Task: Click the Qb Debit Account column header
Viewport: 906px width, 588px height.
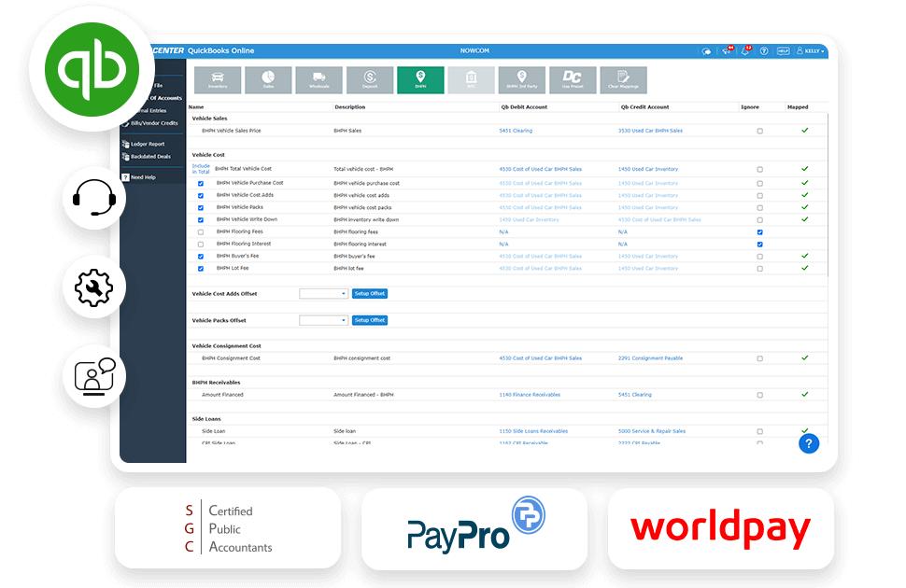Action: [523, 107]
